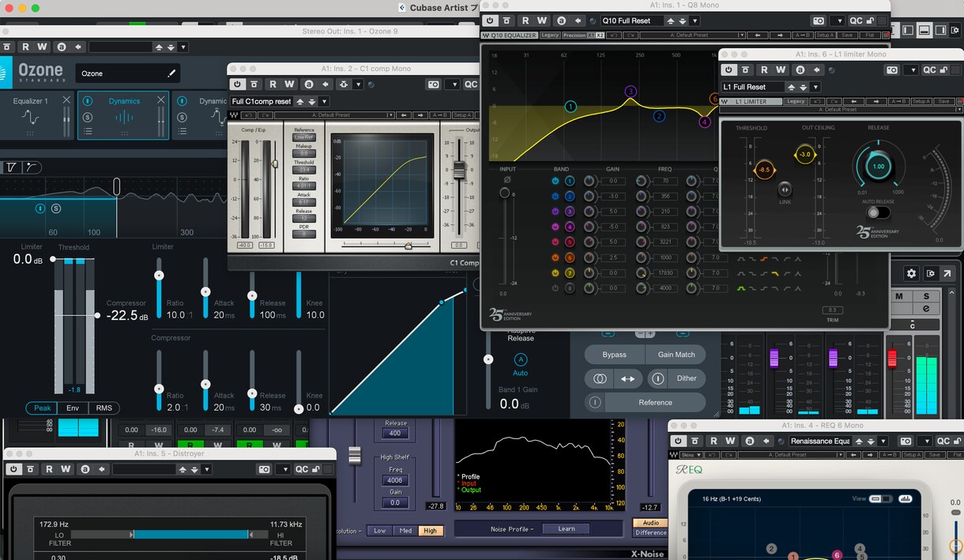Click sidechain icon in C1 comp window
Viewport: 964px width, 560px height.
pyautogui.click(x=343, y=85)
